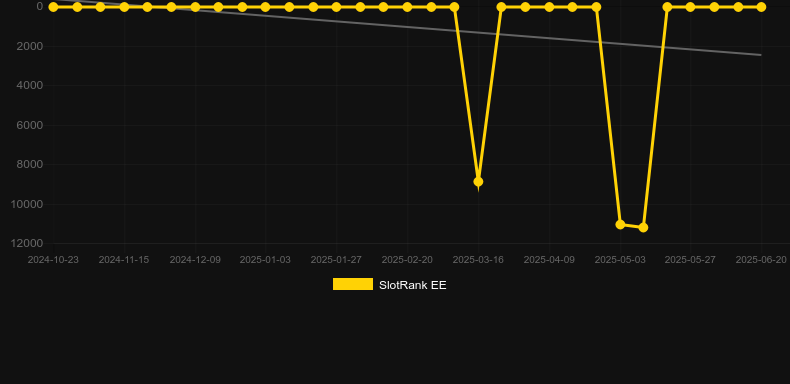Select the 2025-05-03 data point near 11000
The image size is (790, 384).
coord(620,224)
